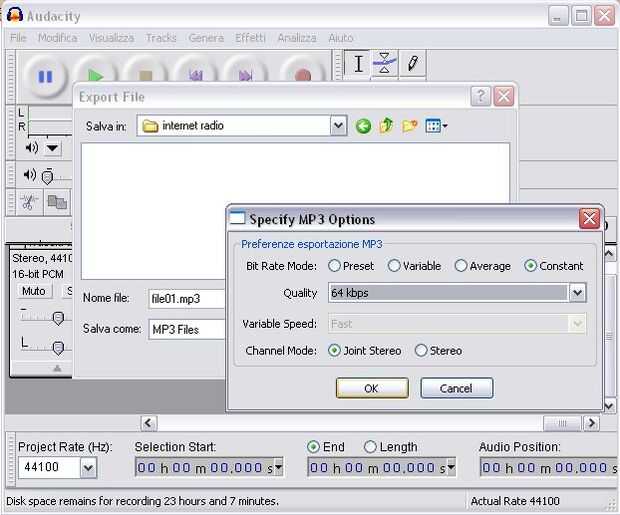Click the Pause button in Audacity transport
This screenshot has height=515, width=620.
coord(45,76)
